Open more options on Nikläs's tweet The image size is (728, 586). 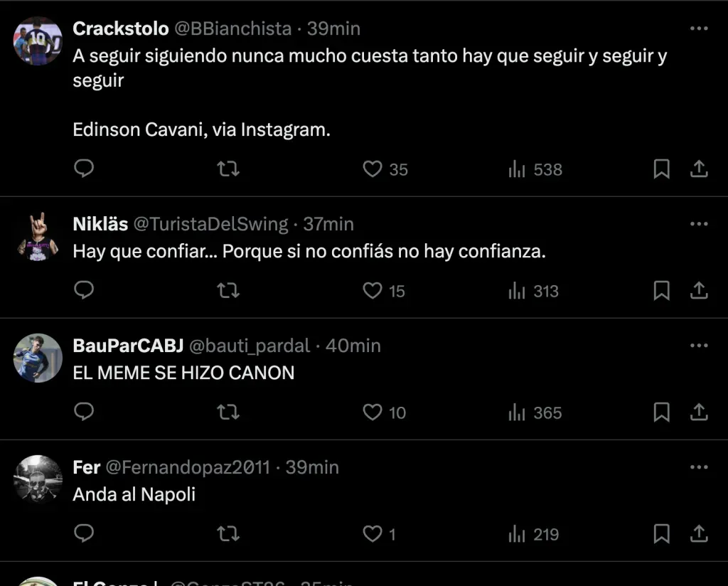699,224
